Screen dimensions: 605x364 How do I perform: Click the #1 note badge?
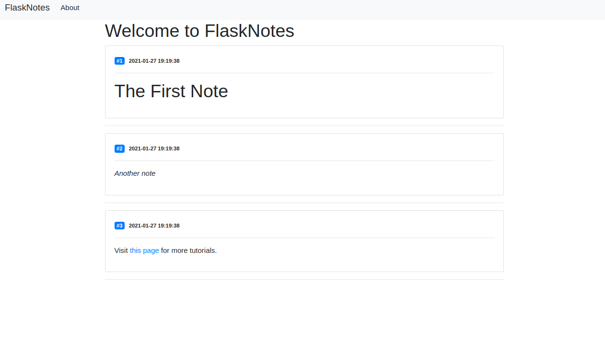pyautogui.click(x=119, y=61)
